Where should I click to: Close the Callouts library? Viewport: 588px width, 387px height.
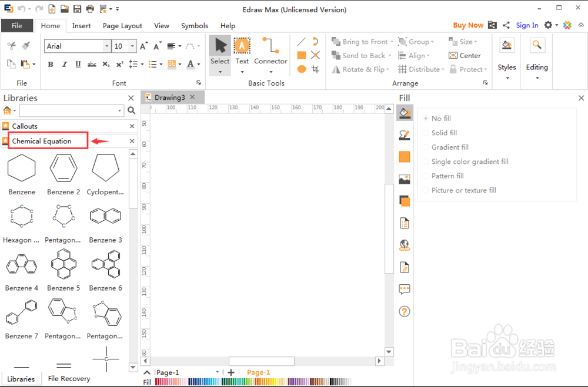point(132,126)
